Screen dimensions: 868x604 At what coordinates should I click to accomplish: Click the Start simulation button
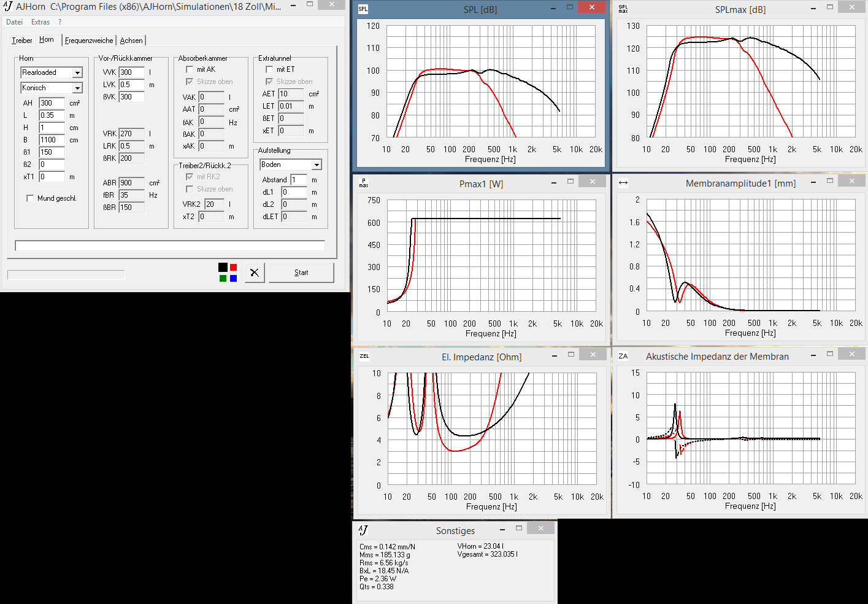(x=301, y=273)
